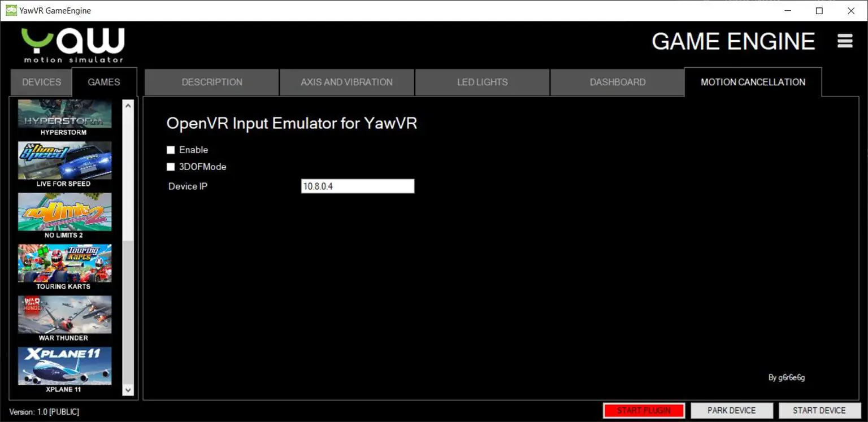The image size is (868, 422).
Task: Switch to the LED LIGHTS tab
Action: pyautogui.click(x=481, y=82)
